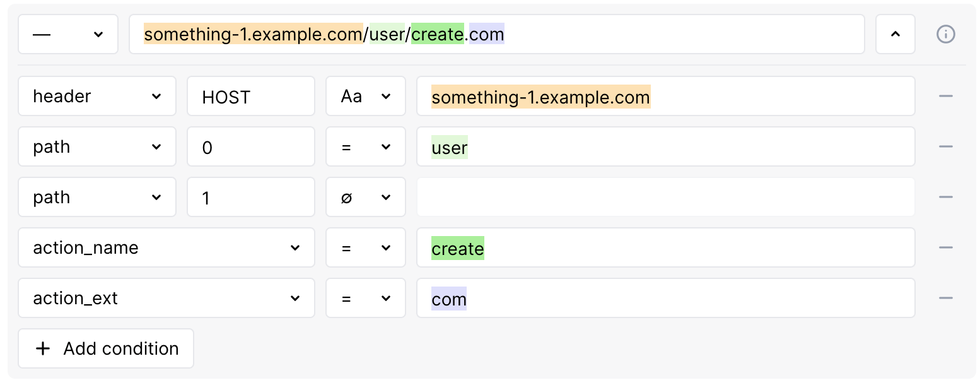This screenshot has height=385, width=980.
Task: Click the Add condition button
Action: pyautogui.click(x=105, y=348)
